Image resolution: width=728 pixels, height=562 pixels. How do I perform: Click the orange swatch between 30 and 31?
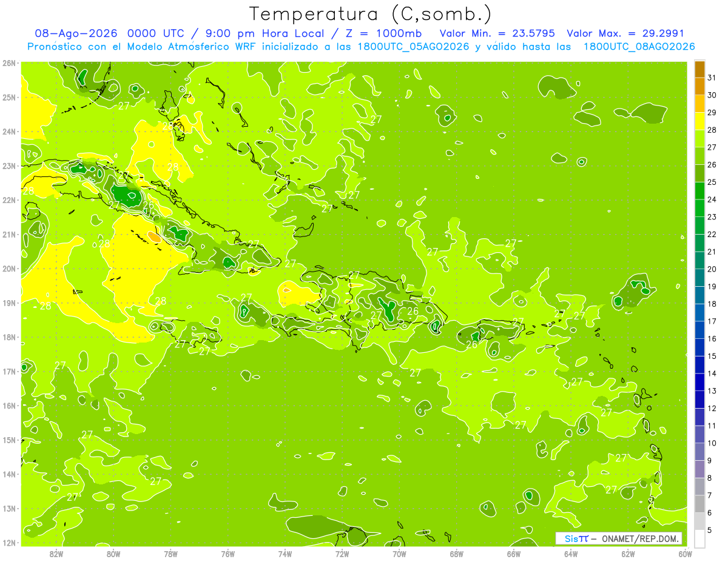pos(699,87)
